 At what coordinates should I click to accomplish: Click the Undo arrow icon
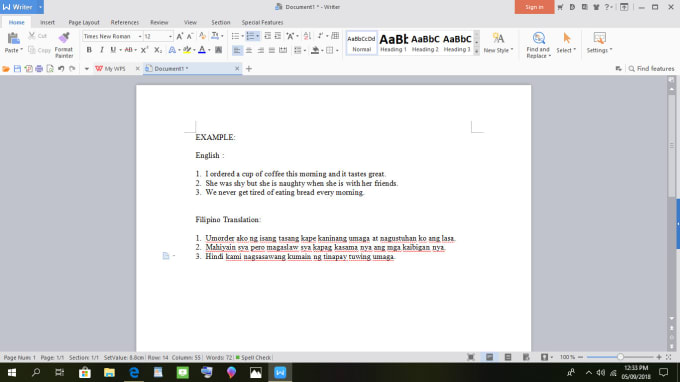click(61, 69)
